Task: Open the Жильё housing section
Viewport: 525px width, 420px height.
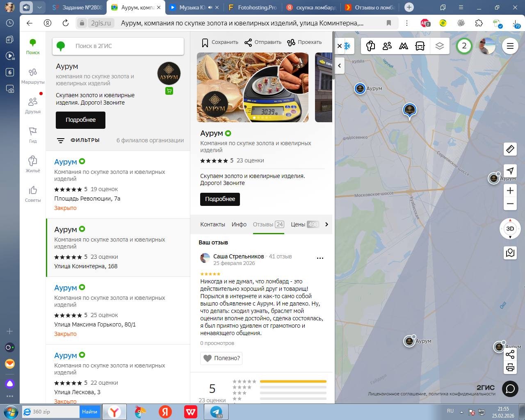Action: point(33,164)
